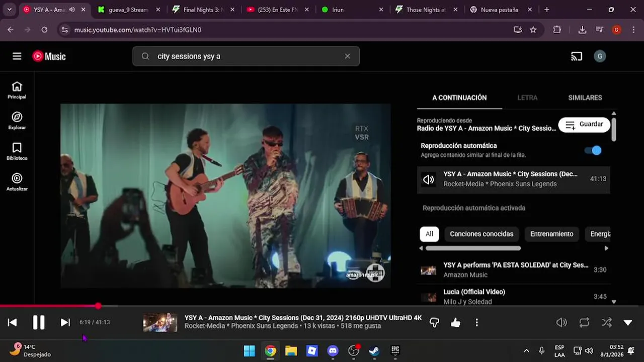Click the address bar URL
Screen dimensions: 644x362
138,30
